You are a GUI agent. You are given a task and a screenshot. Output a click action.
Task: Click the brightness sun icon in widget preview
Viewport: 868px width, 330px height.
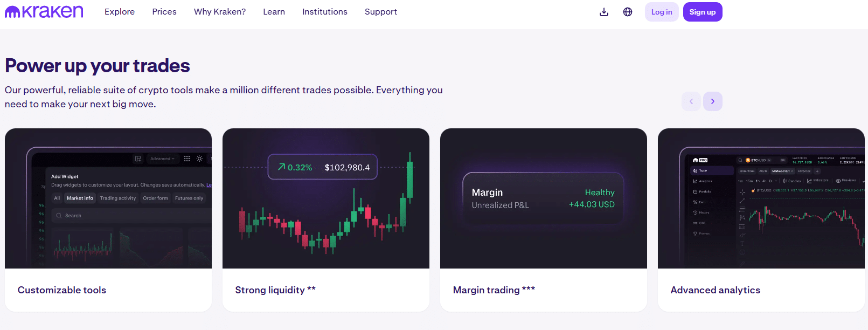[x=199, y=159]
